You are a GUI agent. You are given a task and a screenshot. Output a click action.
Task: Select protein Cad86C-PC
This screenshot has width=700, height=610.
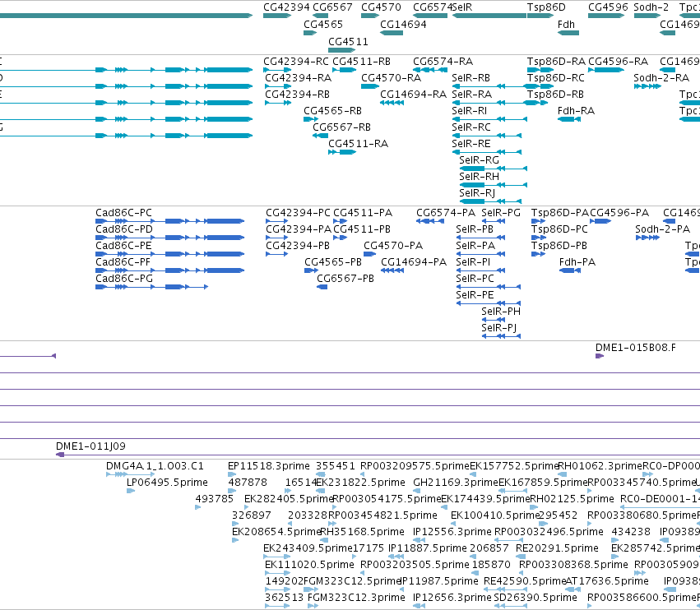click(123, 213)
